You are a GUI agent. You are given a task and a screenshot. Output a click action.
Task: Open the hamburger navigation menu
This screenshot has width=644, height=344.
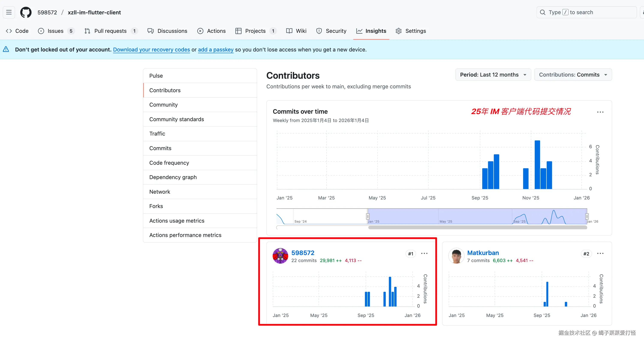[9, 12]
